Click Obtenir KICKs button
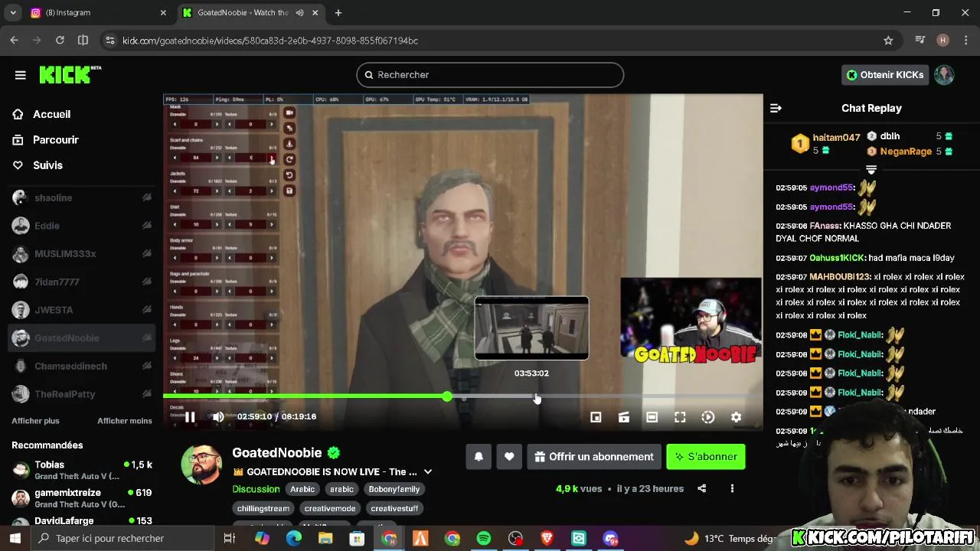The height and width of the screenshot is (551, 980). coord(884,75)
